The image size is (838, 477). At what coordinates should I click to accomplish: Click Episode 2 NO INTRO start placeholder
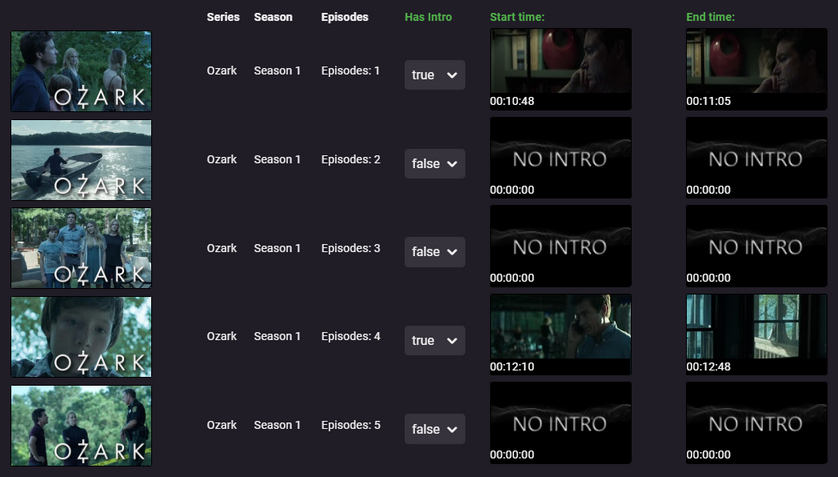(x=561, y=158)
